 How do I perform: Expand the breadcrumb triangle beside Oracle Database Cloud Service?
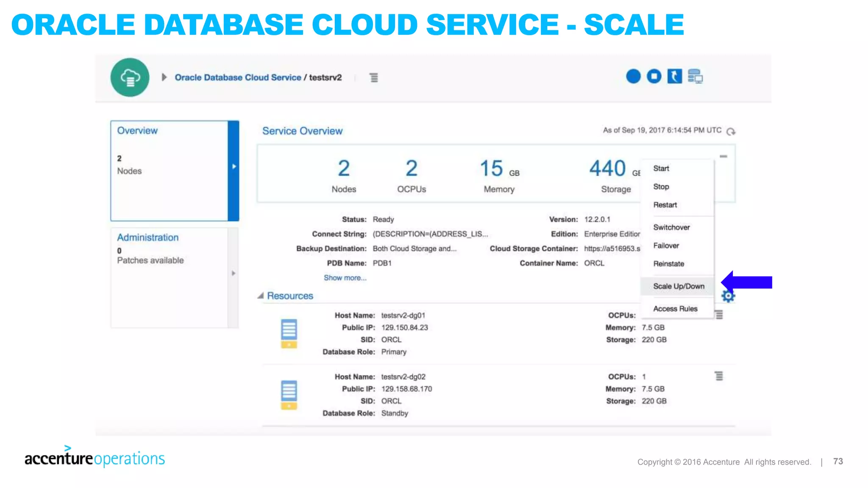coord(164,77)
